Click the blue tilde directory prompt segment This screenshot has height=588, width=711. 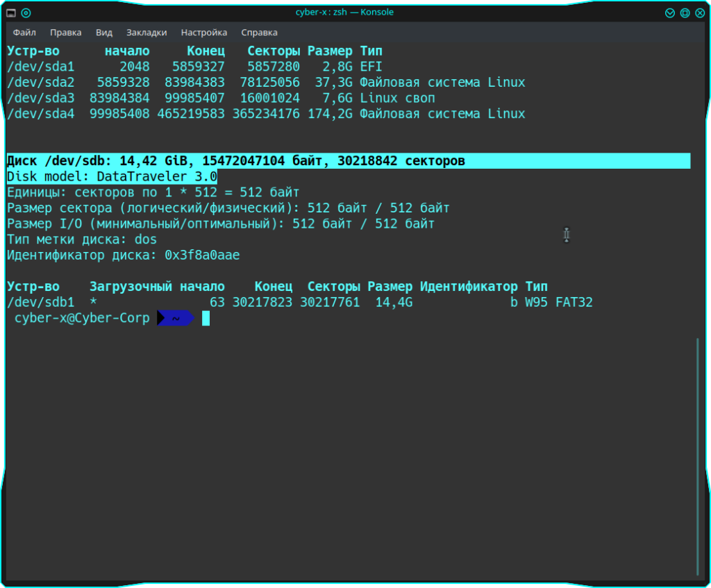tap(176, 318)
